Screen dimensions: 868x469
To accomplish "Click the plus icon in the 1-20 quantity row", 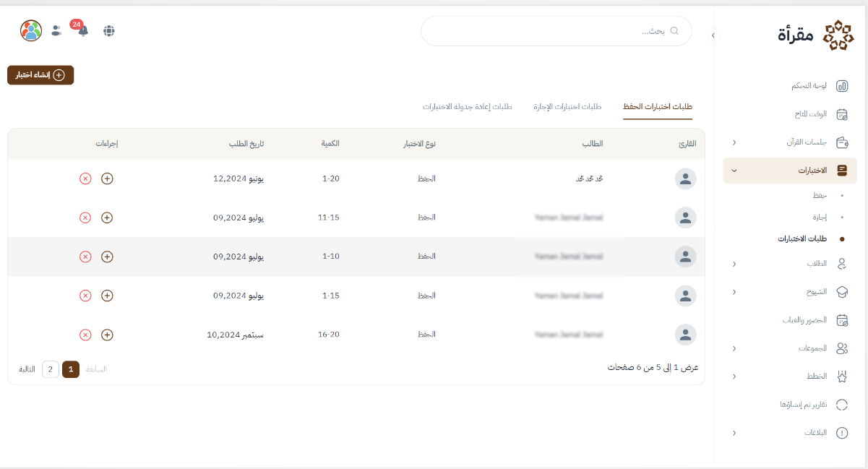I will click(107, 178).
